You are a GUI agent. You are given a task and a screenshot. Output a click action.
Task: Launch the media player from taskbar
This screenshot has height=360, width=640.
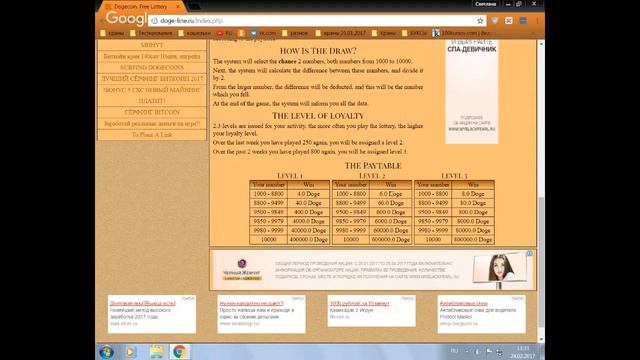pos(131,351)
